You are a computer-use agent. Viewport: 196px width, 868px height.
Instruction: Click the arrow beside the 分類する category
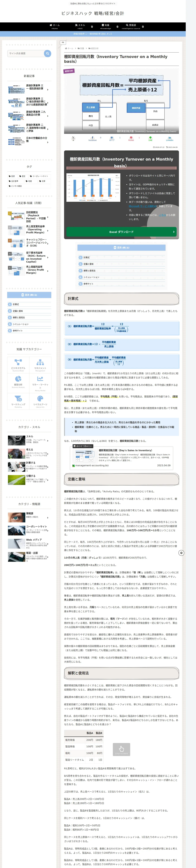(x=48, y=480)
